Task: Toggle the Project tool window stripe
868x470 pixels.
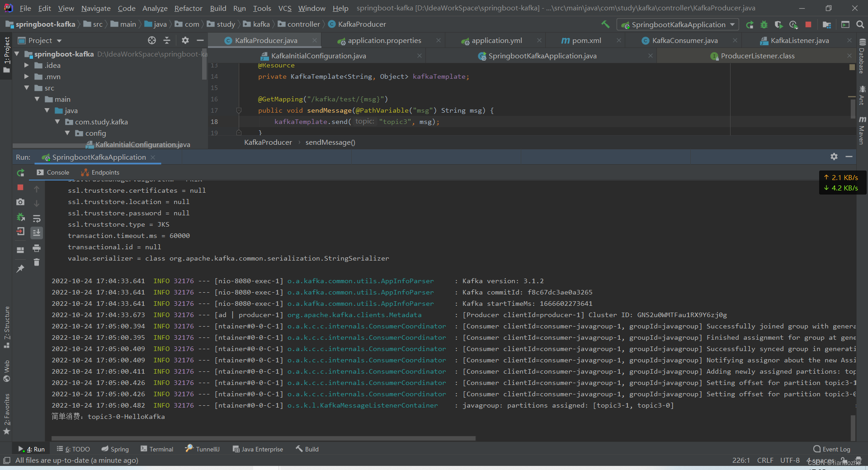Action: click(6, 54)
